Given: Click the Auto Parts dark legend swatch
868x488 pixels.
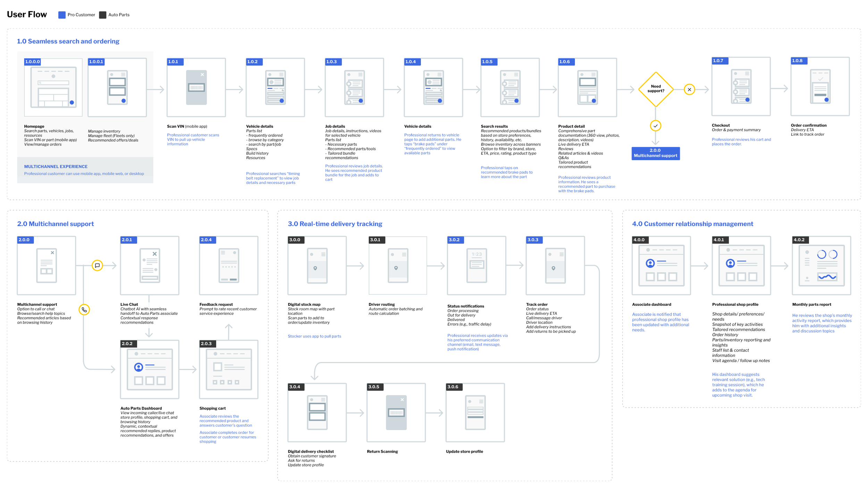Looking at the screenshot, I should pos(102,15).
